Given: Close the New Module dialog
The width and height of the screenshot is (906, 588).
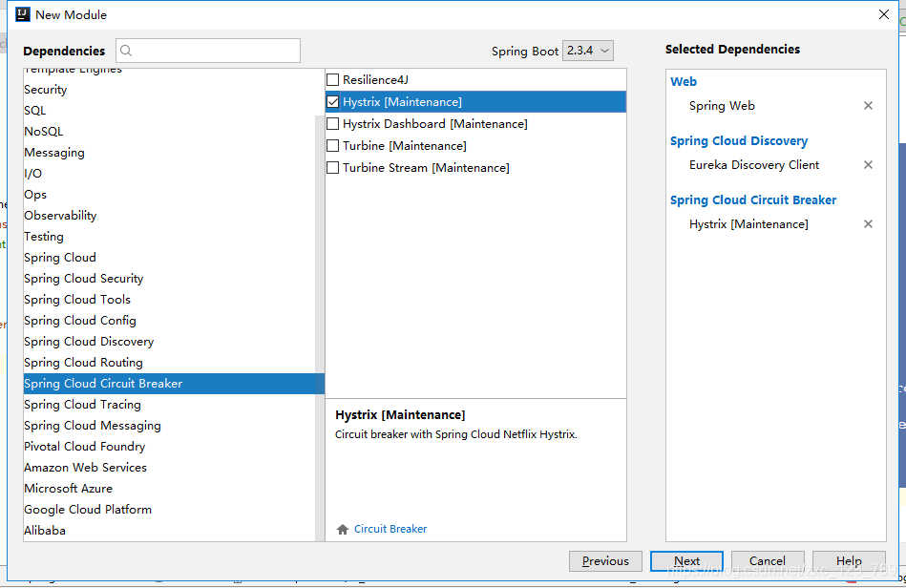Looking at the screenshot, I should (x=883, y=14).
